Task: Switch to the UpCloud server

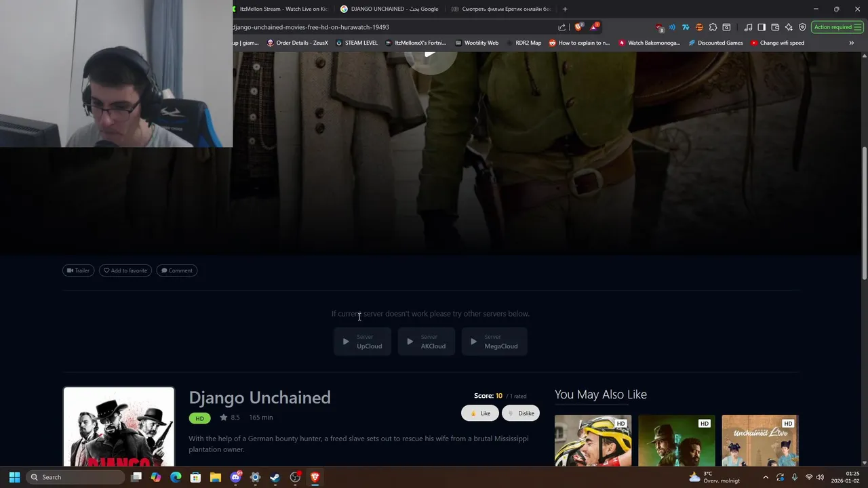Action: (362, 342)
